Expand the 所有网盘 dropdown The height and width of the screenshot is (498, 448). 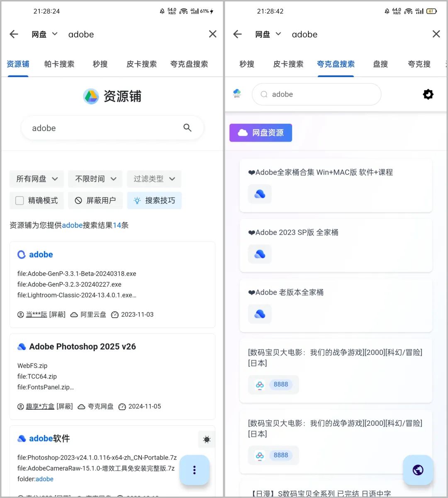[37, 179]
